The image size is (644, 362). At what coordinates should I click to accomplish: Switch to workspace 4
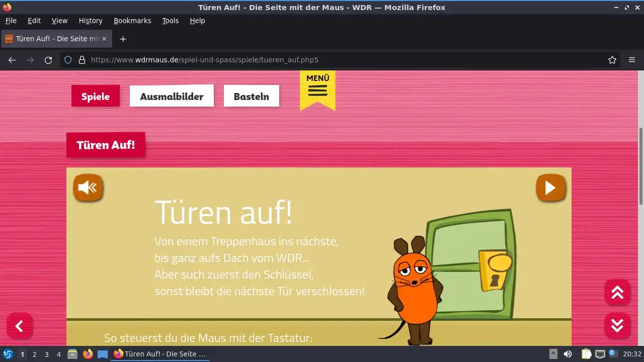pos(59,354)
